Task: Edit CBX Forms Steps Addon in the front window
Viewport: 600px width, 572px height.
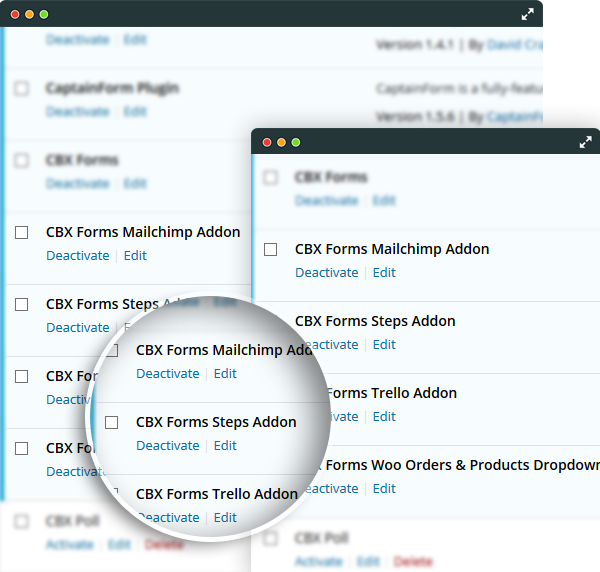Action: 384,344
